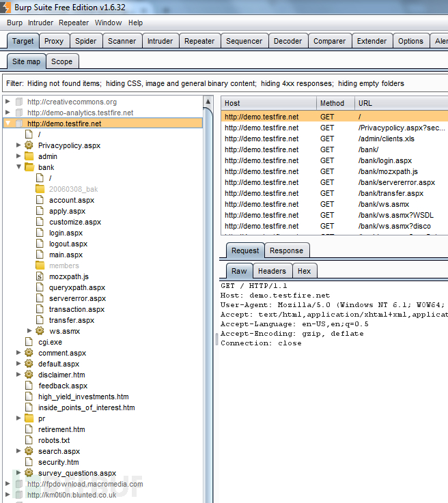Select the km0ti0n.blunted.co.uk host
Image resolution: width=448 pixels, height=503 pixels.
72,495
